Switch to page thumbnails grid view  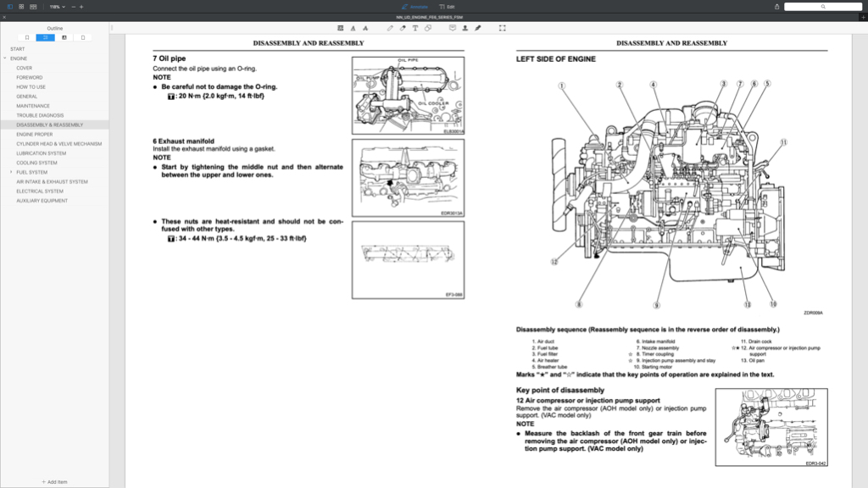click(x=21, y=7)
